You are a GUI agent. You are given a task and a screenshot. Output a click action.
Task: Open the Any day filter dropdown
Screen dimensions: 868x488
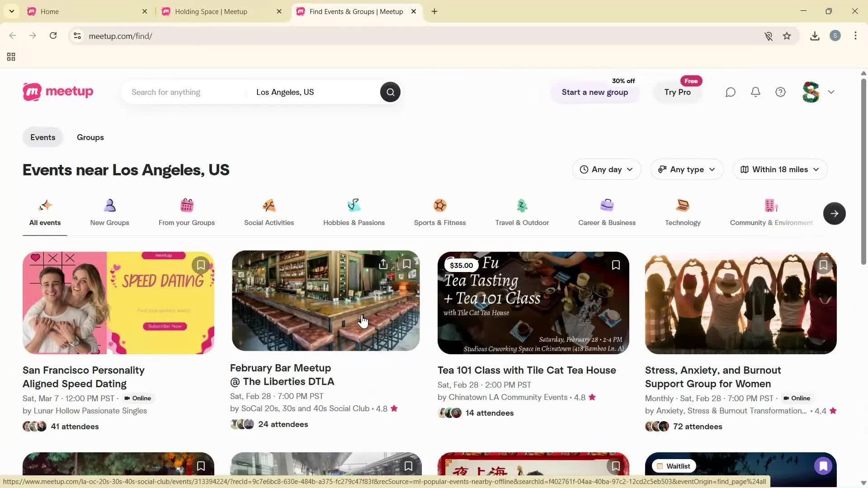[606, 169]
